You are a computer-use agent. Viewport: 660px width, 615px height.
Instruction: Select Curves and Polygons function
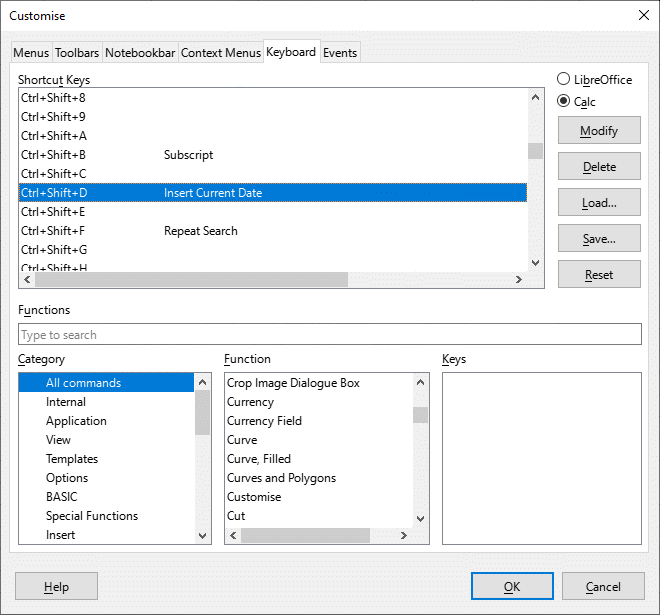281,478
